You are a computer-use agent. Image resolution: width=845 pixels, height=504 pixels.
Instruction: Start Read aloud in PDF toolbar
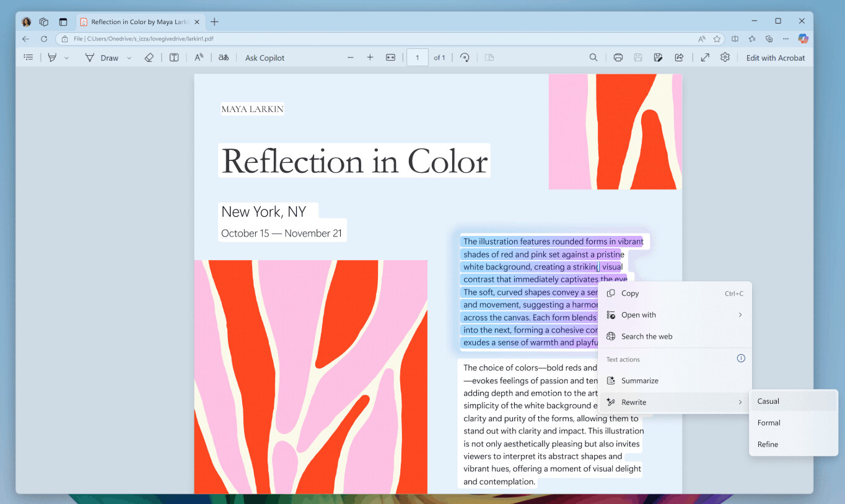(x=199, y=58)
